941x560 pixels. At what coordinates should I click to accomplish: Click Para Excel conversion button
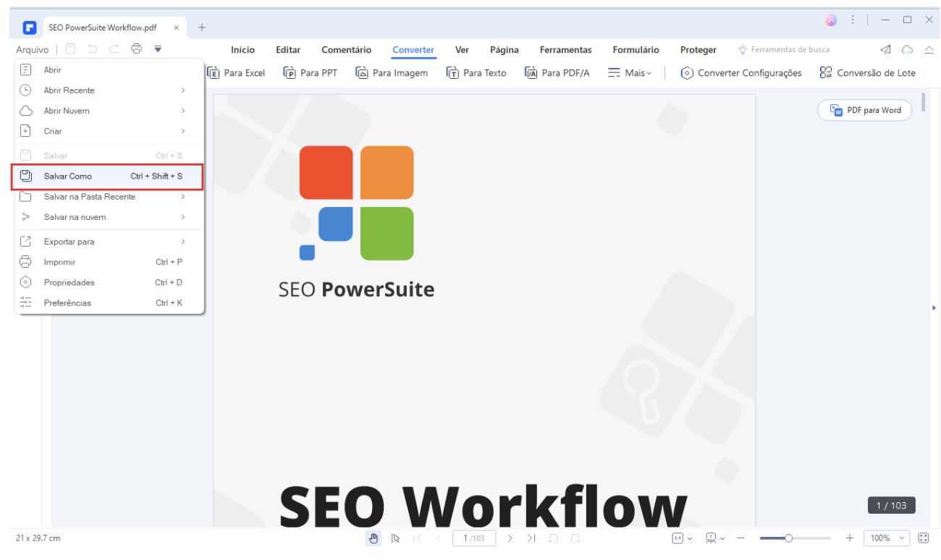237,73
